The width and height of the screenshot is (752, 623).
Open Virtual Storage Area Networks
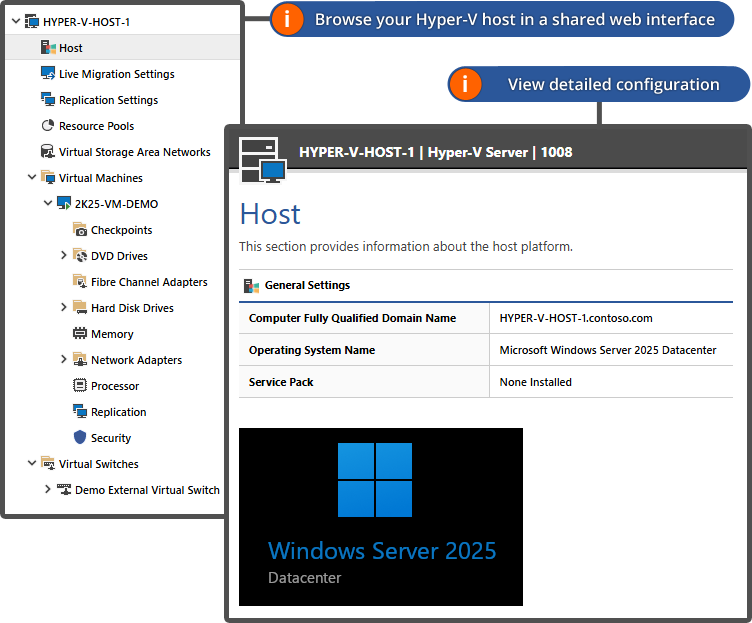tap(135, 152)
